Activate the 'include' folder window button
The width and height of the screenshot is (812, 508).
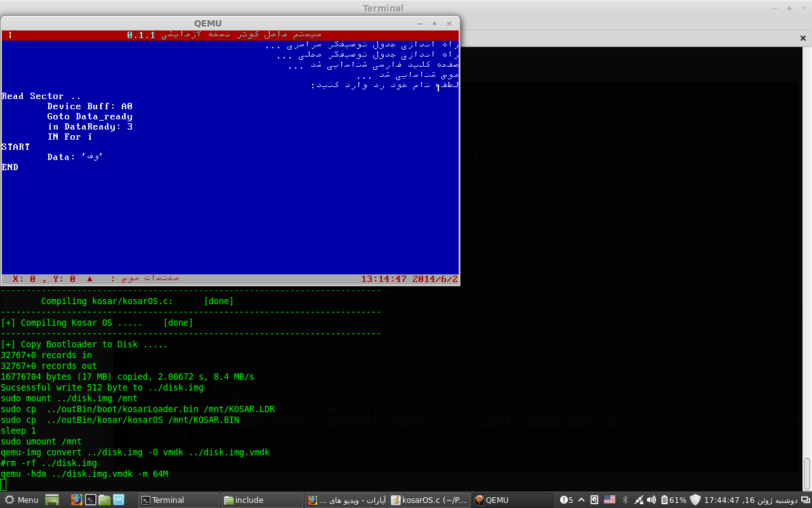261,500
